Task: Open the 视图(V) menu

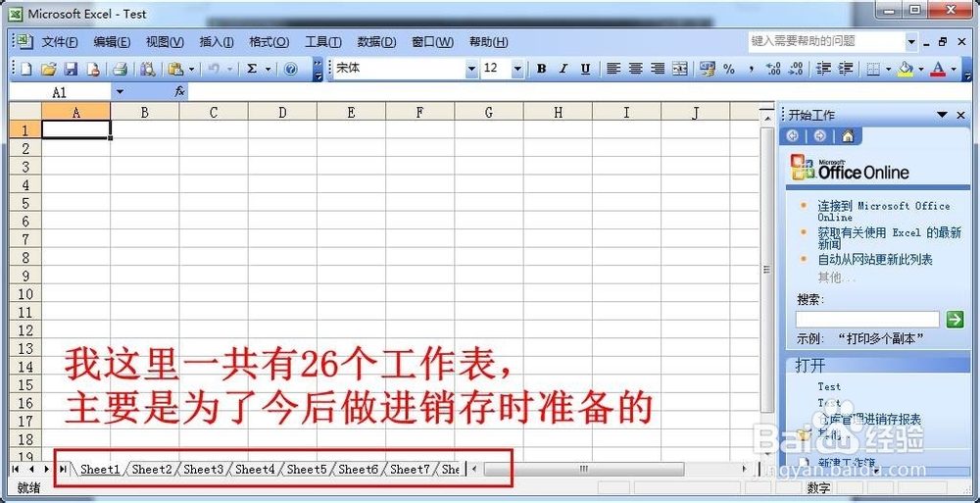Action: [x=165, y=42]
